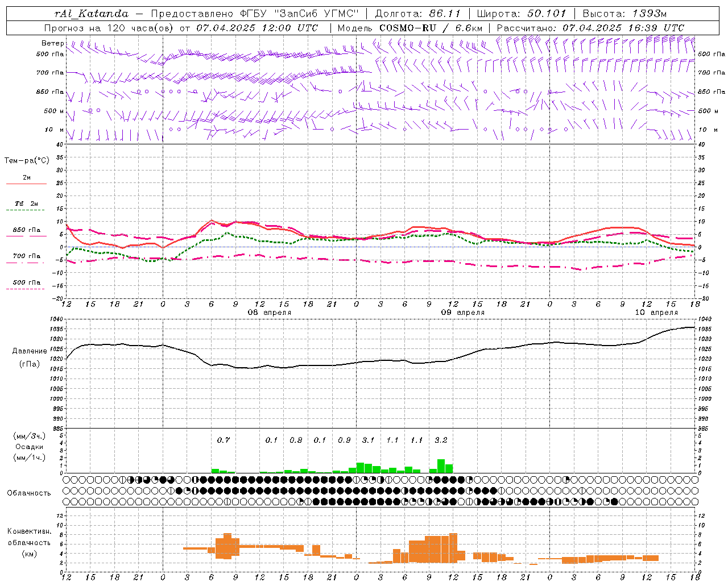Click the Ветер panel label
728x582 pixels.
[52, 43]
